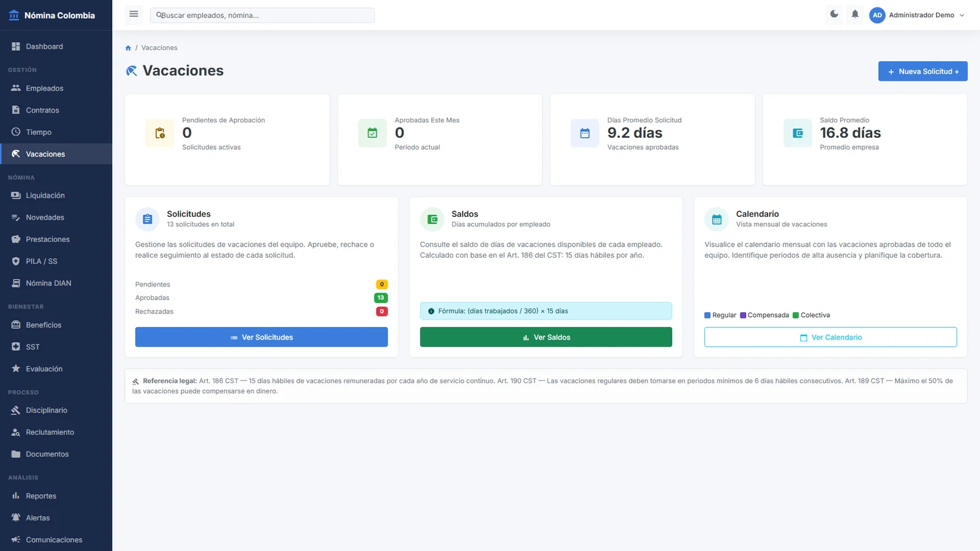Click the Aprobadas Este Mes calendar-check icon
The width and height of the screenshot is (980, 551).
(372, 133)
